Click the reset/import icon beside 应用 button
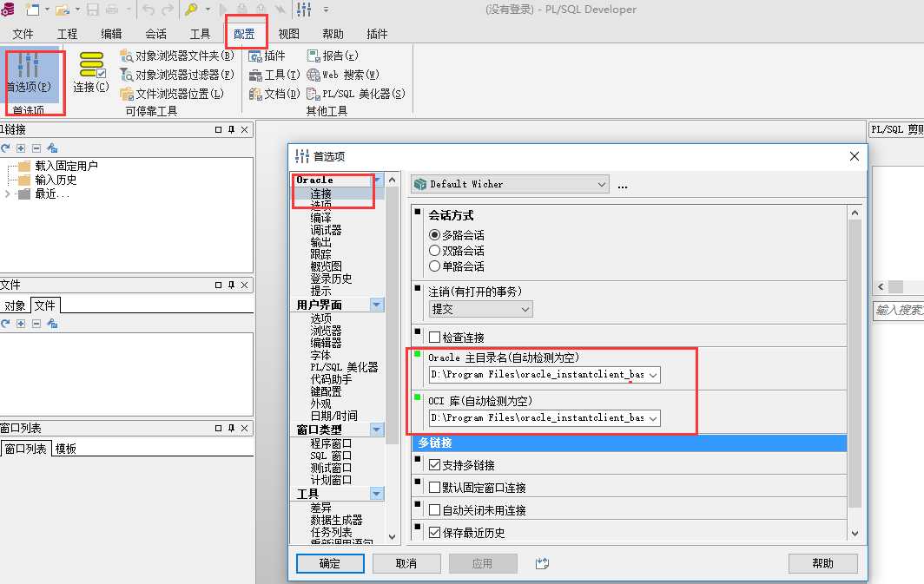The height and width of the screenshot is (584, 924). pos(542,563)
